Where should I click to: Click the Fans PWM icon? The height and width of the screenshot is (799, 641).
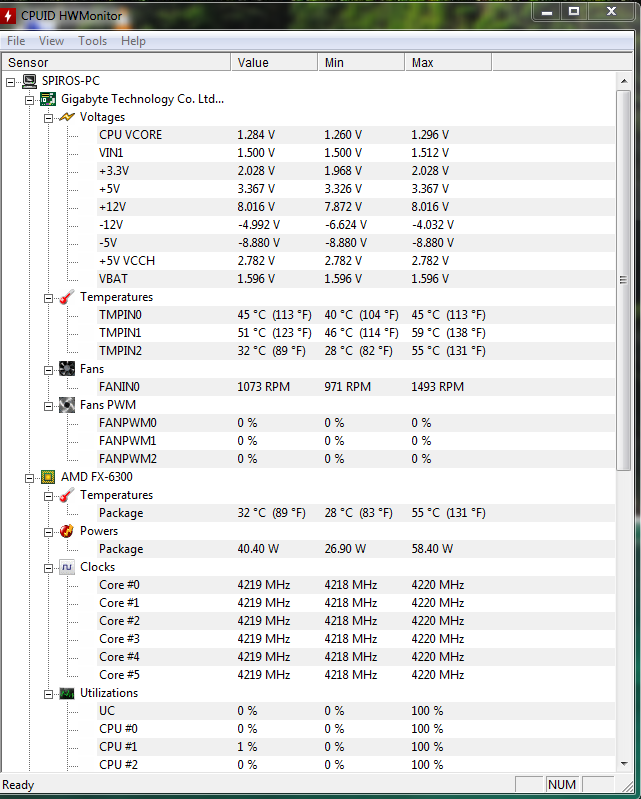(67, 405)
